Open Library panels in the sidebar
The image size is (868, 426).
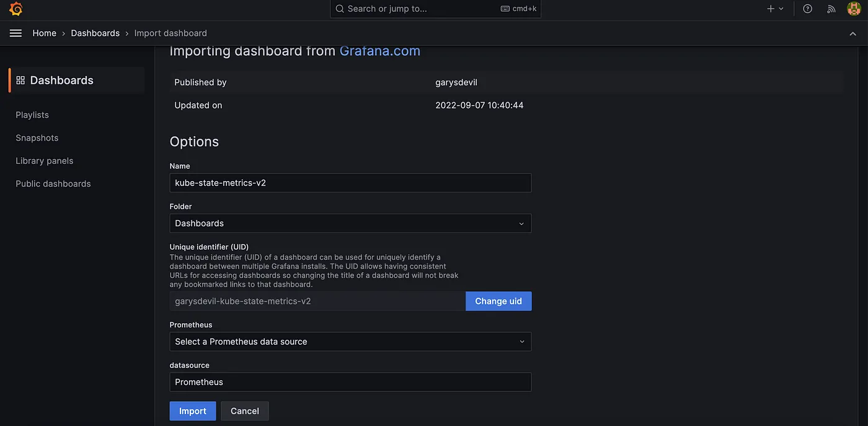[x=45, y=161]
